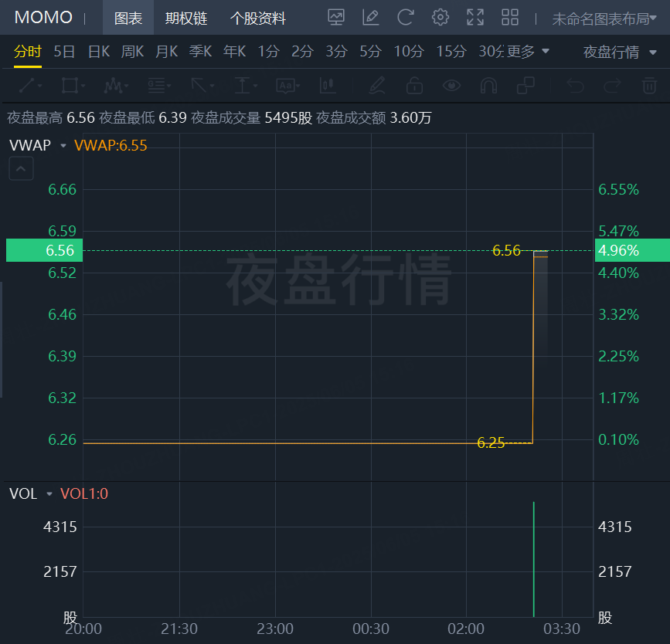Open the chart display monitor icon

(x=336, y=18)
